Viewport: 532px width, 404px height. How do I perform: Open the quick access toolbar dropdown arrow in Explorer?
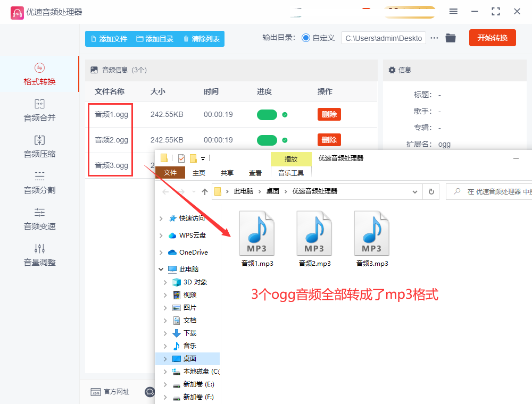pos(203,158)
